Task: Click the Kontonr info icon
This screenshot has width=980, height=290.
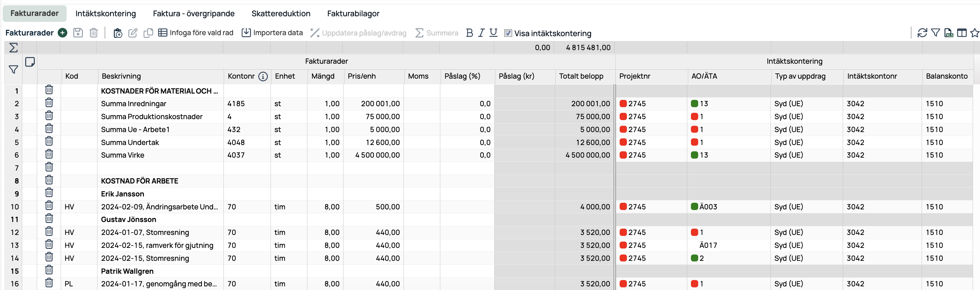Action: pos(263,77)
